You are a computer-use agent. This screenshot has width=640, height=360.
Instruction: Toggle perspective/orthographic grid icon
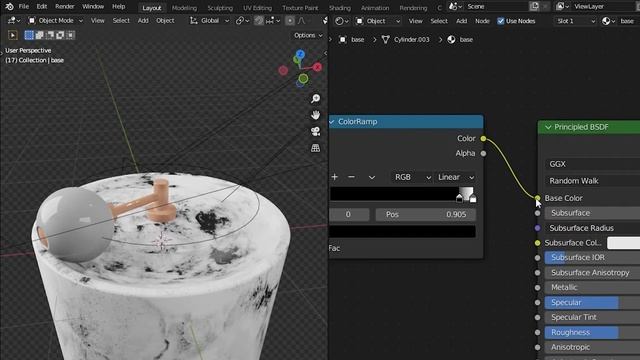[315, 148]
